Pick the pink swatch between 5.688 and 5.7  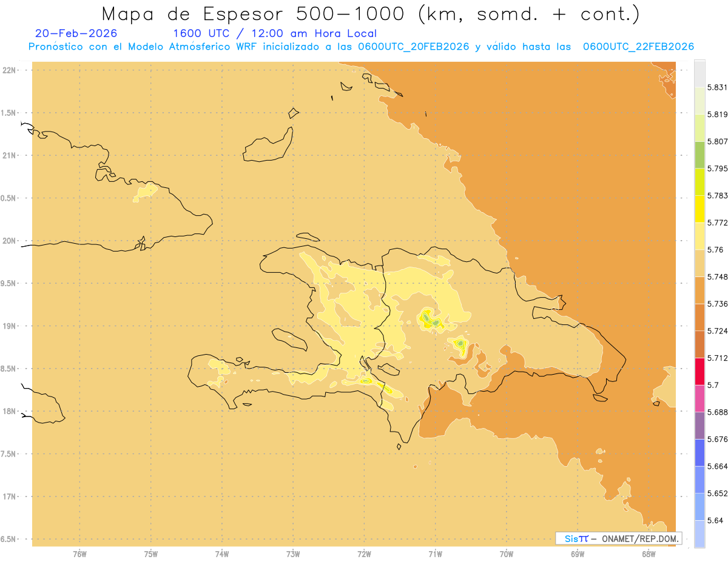click(699, 398)
